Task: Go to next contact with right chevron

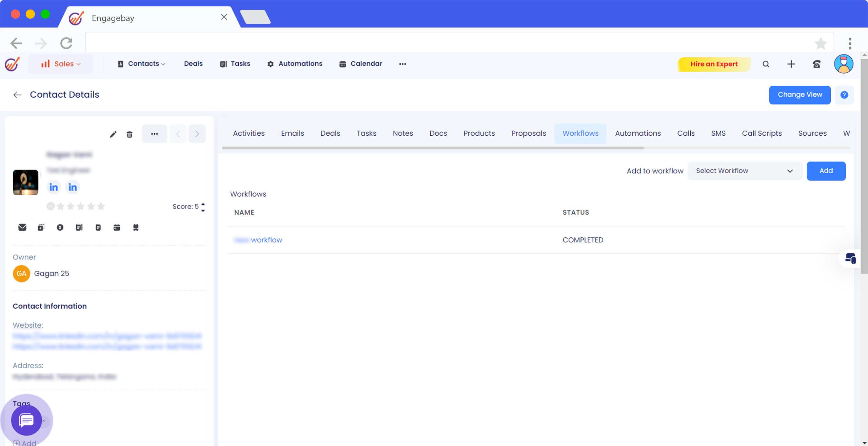Action: (197, 134)
